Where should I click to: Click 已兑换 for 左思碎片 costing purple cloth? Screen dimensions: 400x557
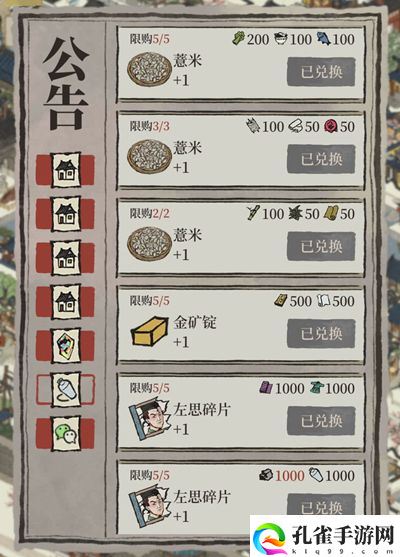[321, 421]
